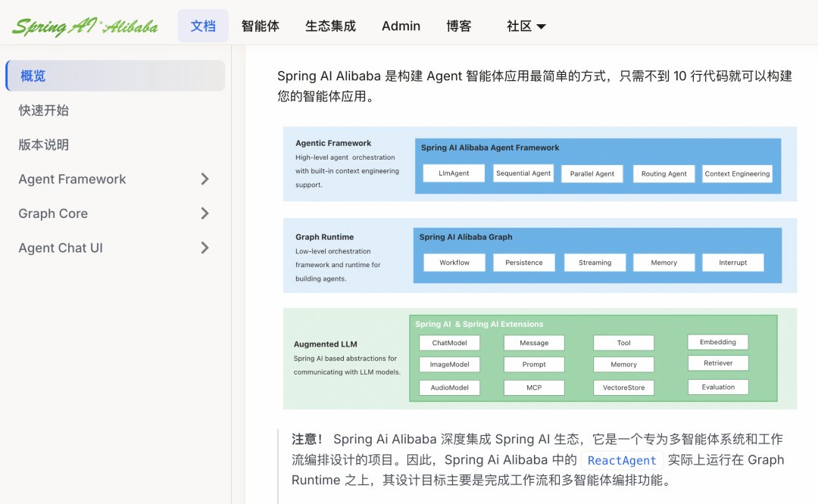The image size is (818, 504).
Task: Click the ImageModel box in the diagram
Action: pyautogui.click(x=450, y=364)
